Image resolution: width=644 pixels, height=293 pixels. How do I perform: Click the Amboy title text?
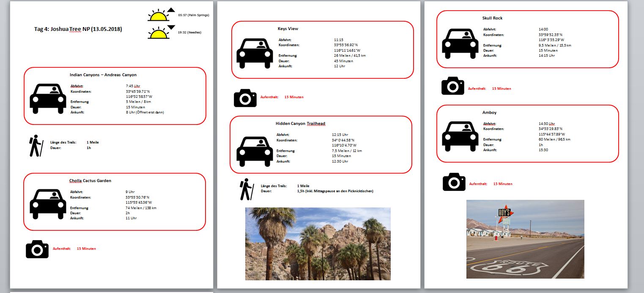point(489,113)
